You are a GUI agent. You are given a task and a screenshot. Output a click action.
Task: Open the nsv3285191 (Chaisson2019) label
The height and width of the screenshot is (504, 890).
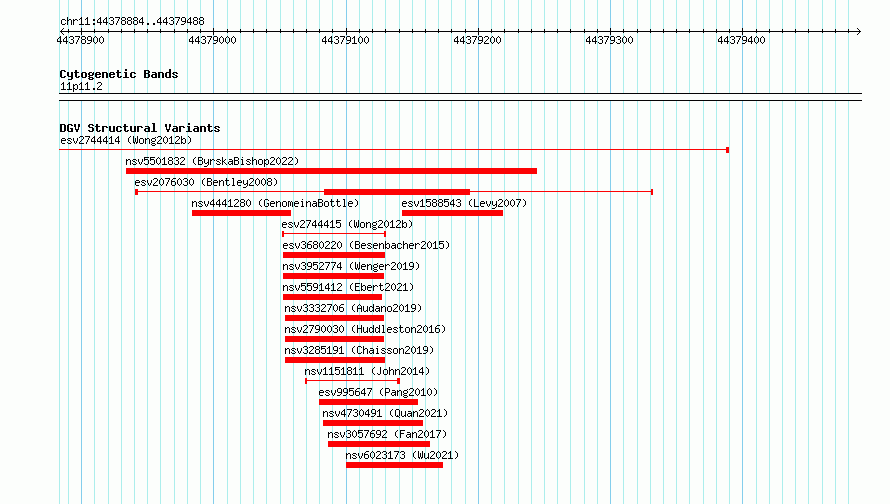pos(359,350)
